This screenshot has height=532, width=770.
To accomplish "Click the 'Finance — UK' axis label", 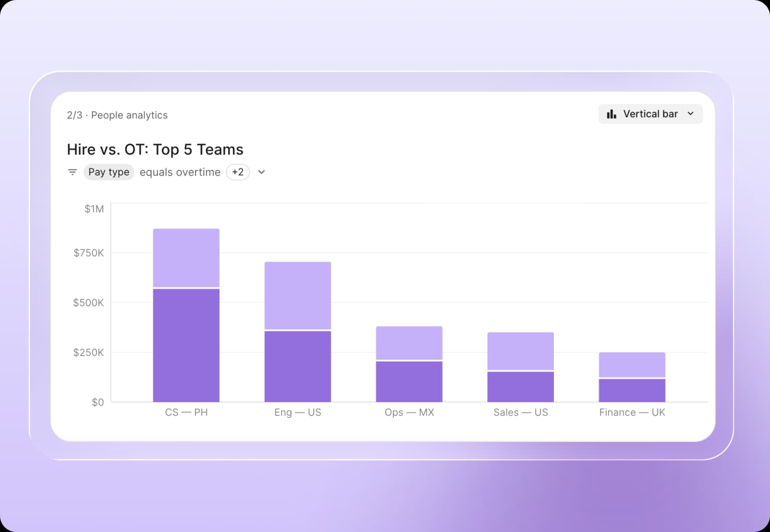I will tap(632, 412).
